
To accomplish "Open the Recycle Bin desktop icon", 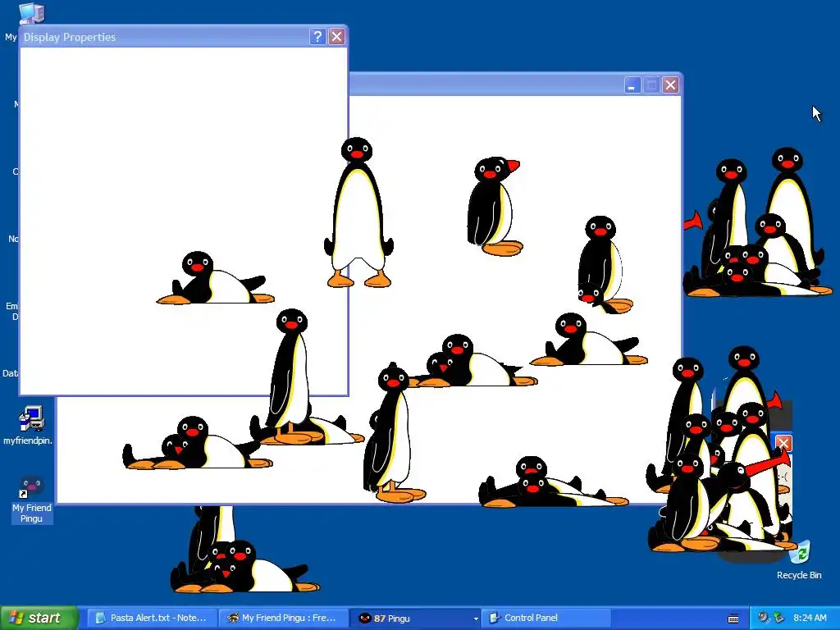I will pyautogui.click(x=799, y=559).
